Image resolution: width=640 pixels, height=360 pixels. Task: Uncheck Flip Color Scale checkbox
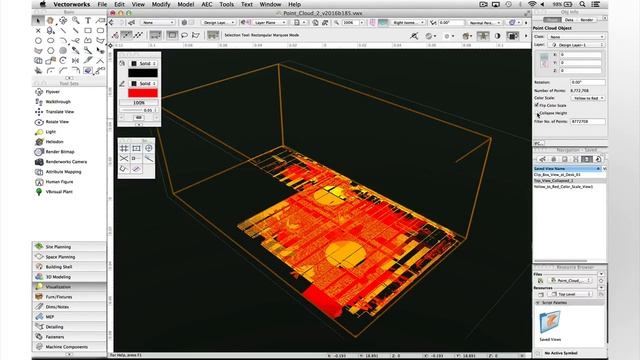pyautogui.click(x=537, y=105)
